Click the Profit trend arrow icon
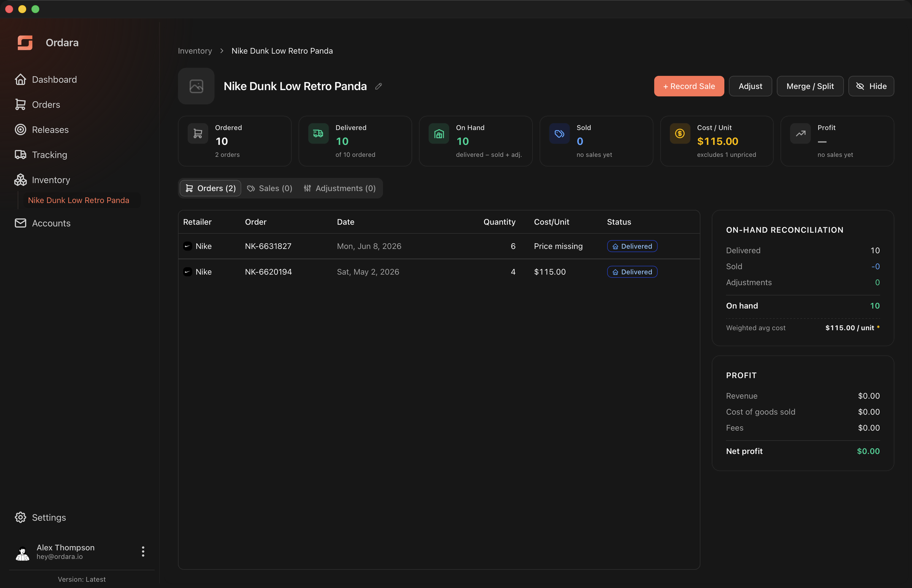 (x=801, y=134)
